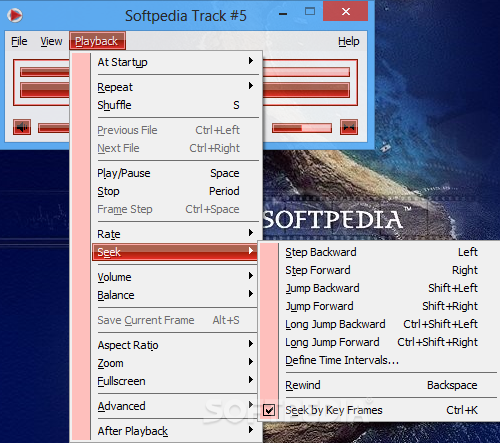The height and width of the screenshot is (443, 500).
Task: Expand the Repeat submenu
Action: (175, 87)
